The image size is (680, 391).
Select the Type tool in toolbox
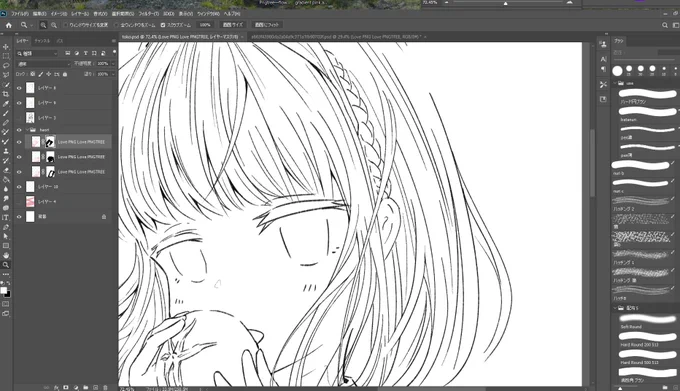6,218
